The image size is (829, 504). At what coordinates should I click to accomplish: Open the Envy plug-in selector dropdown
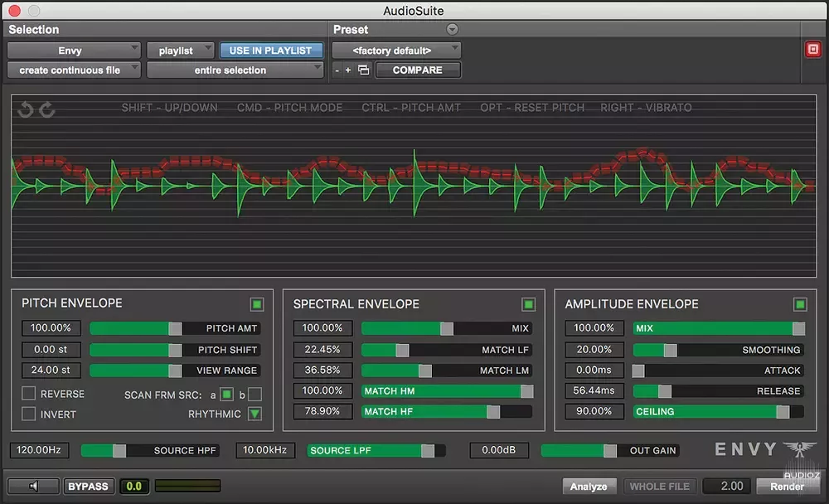[x=74, y=51]
